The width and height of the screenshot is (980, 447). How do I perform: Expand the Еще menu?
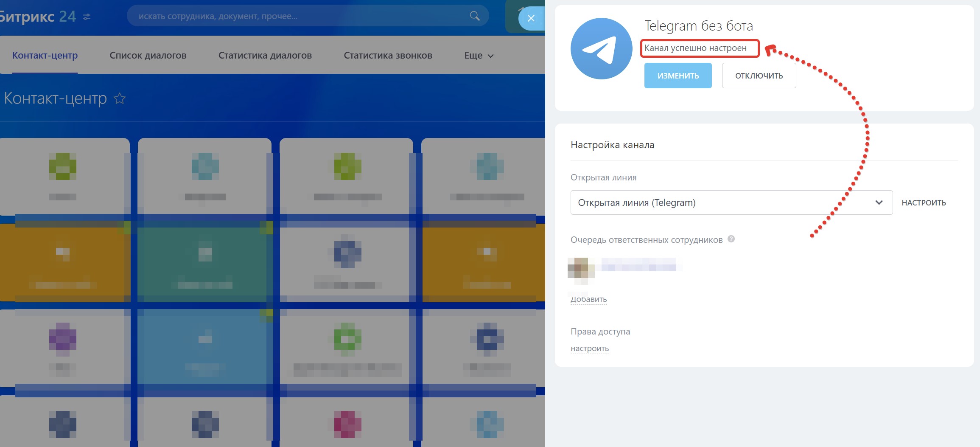coord(479,56)
